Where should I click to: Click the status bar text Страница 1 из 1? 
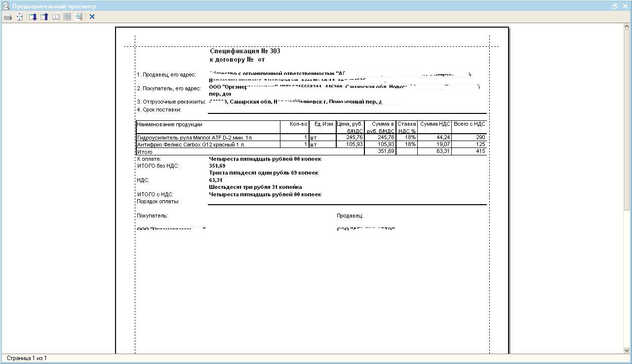(x=27, y=358)
